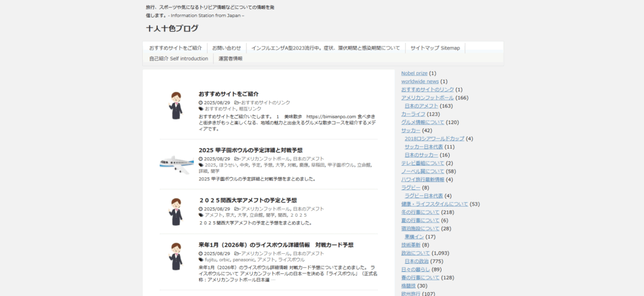This screenshot has height=296, width=644.
Task: Open the 運営者情報 menu item
Action: point(230,58)
